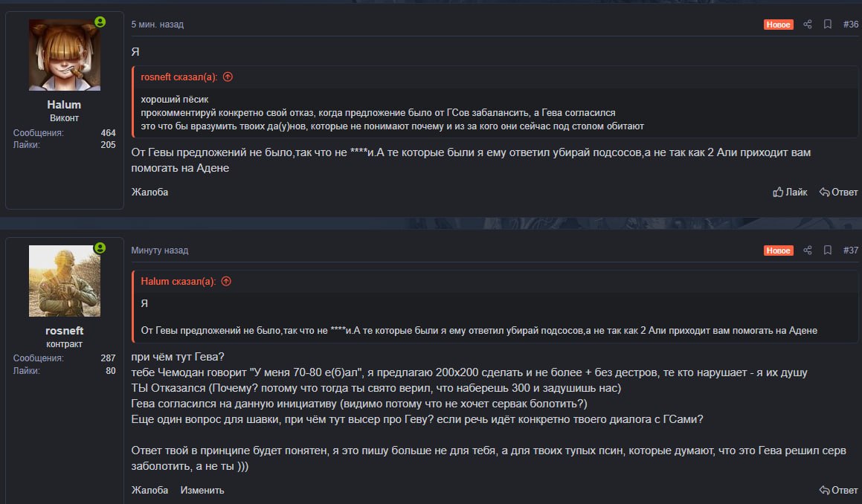Like Halum's post with Лайк

[790, 192]
